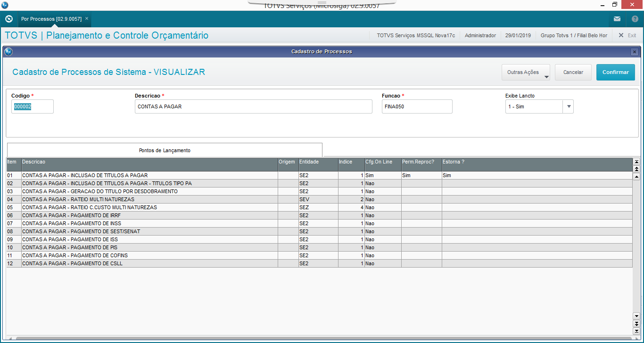The height and width of the screenshot is (343, 644).
Task: Click the single down arrow in grid
Action: coord(636,316)
